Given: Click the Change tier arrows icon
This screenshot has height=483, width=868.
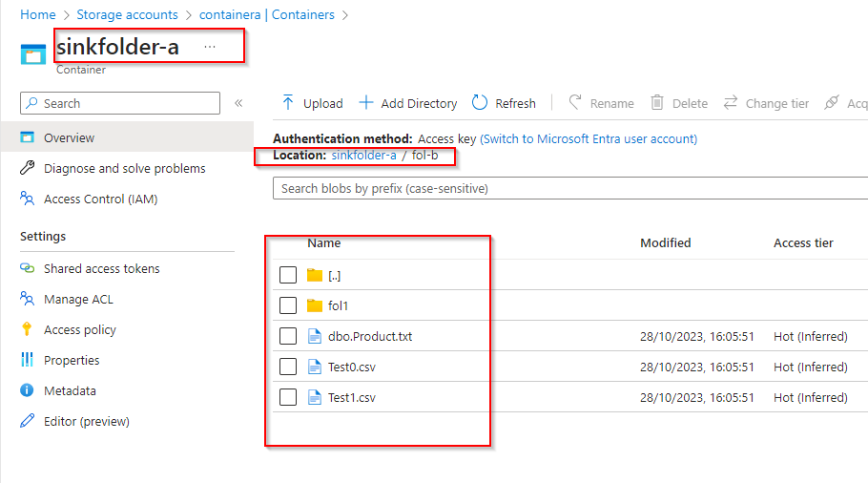Looking at the screenshot, I should (x=731, y=102).
